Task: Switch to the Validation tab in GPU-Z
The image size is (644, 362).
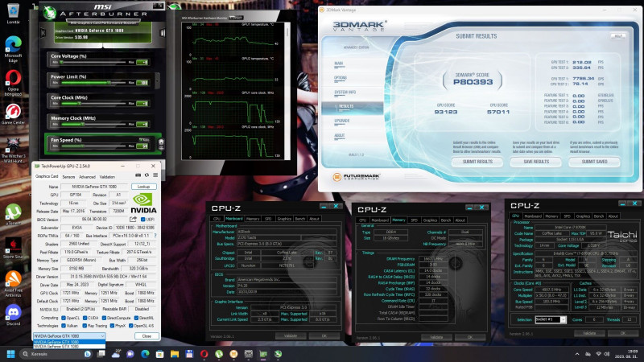Action: [x=107, y=177]
